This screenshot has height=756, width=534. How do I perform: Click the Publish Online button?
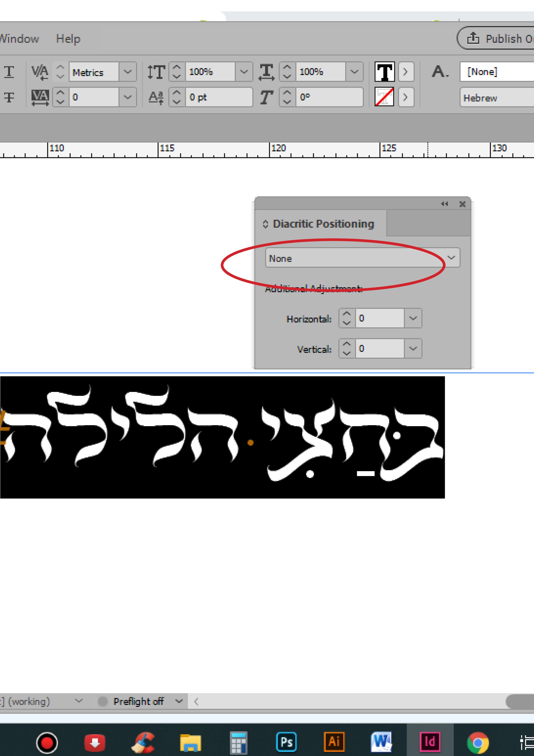(x=495, y=38)
